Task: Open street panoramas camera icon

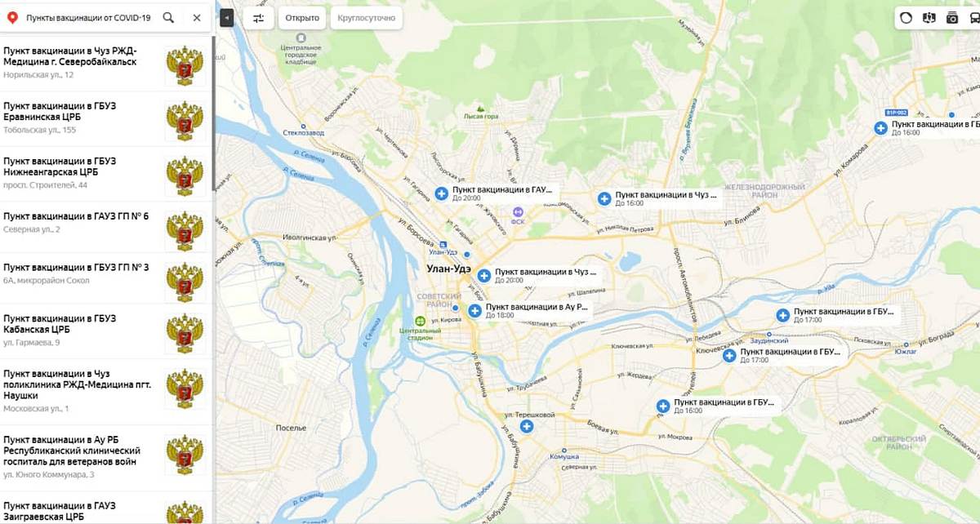Action: click(952, 17)
